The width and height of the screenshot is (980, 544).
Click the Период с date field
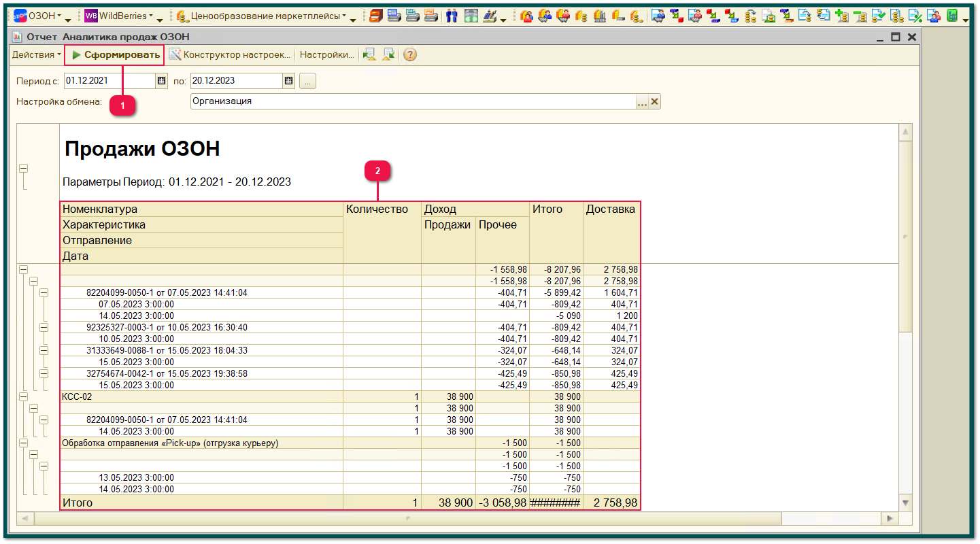110,81
